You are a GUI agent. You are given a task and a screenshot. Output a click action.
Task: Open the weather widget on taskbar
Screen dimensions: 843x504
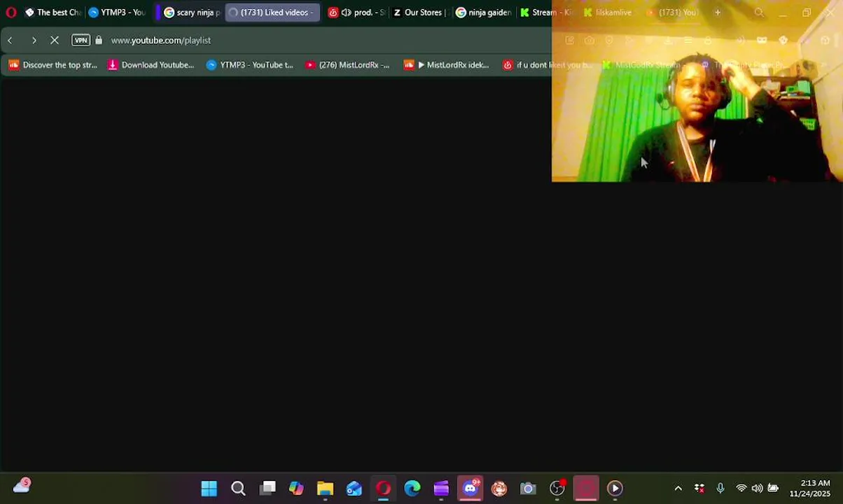[x=22, y=485]
